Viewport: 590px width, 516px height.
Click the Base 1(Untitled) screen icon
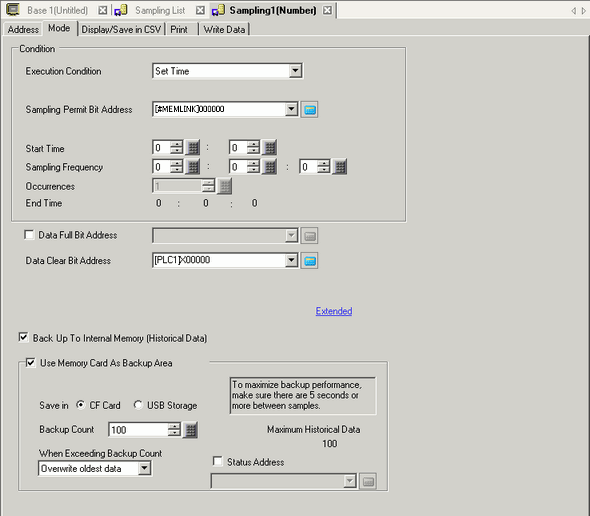click(12, 10)
